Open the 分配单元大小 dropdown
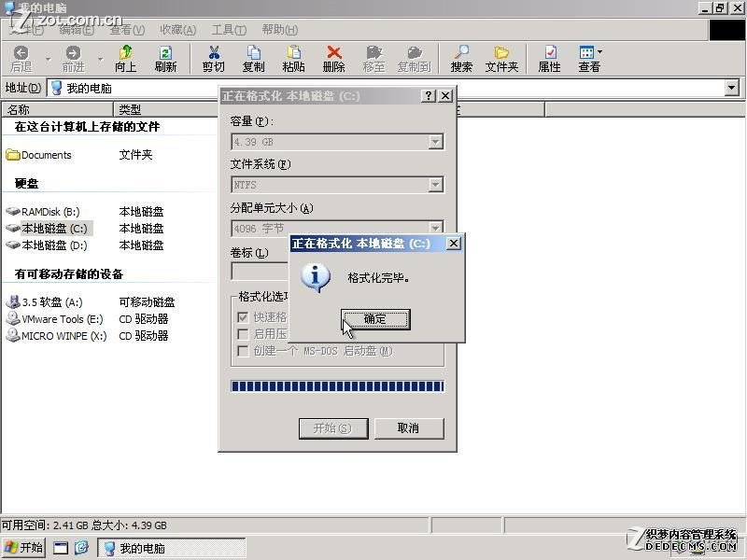 click(x=435, y=227)
